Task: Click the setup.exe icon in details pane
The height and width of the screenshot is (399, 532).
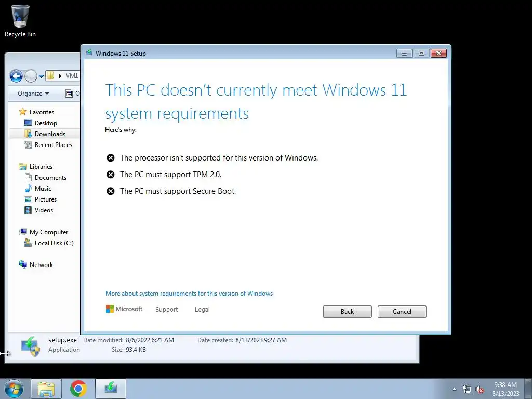Action: [x=31, y=346]
